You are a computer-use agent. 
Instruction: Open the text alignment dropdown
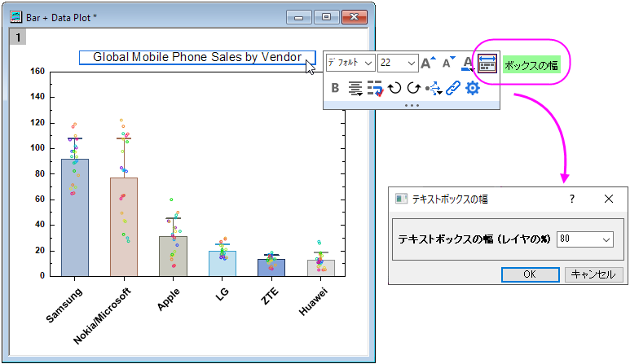point(355,88)
